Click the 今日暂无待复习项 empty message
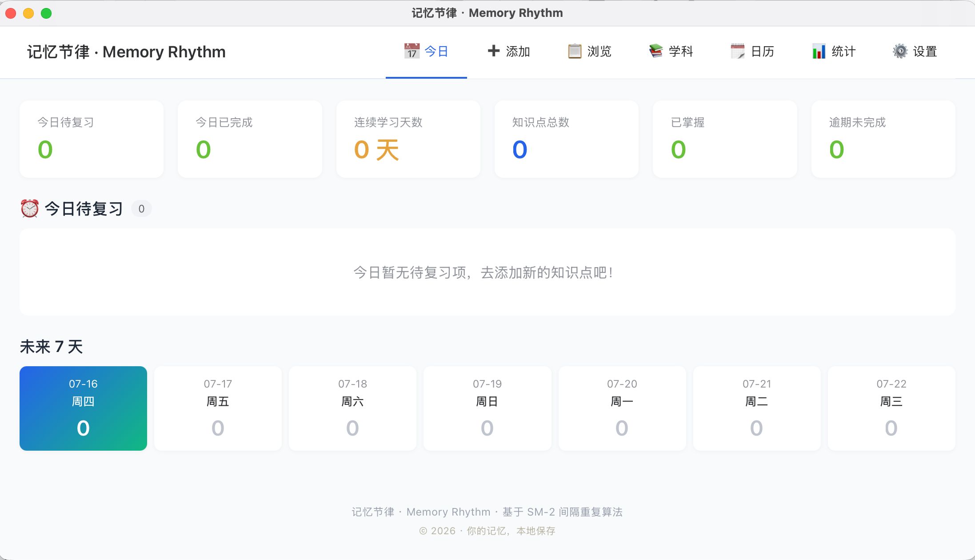The height and width of the screenshot is (560, 975). click(484, 272)
